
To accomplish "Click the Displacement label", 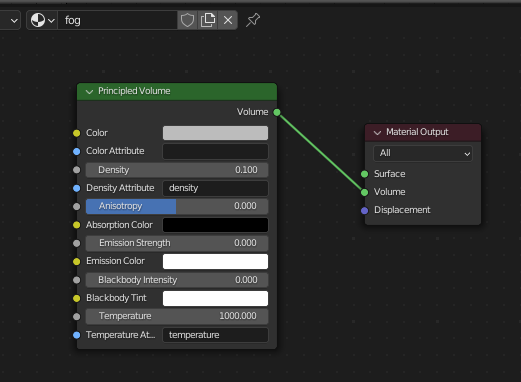I will coord(402,210).
